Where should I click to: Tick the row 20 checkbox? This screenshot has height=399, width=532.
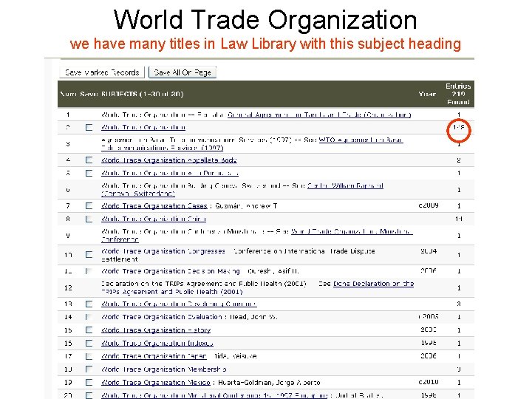tap(89, 395)
